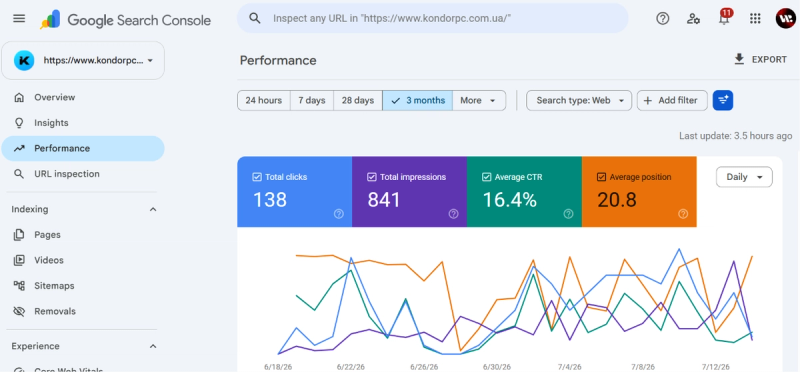Open Videos report in sidebar
800x372 pixels.
(83, 260)
